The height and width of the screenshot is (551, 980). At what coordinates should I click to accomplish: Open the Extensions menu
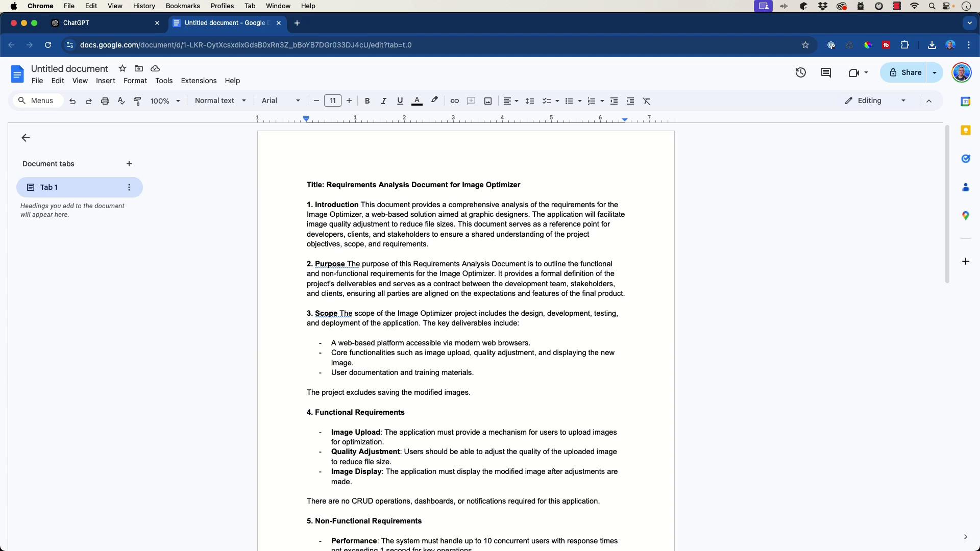(x=199, y=81)
